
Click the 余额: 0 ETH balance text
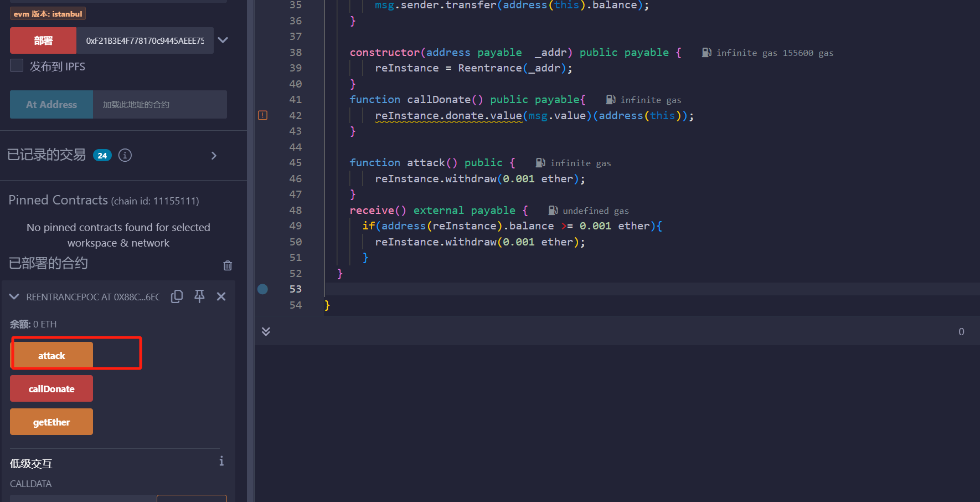[33, 324]
